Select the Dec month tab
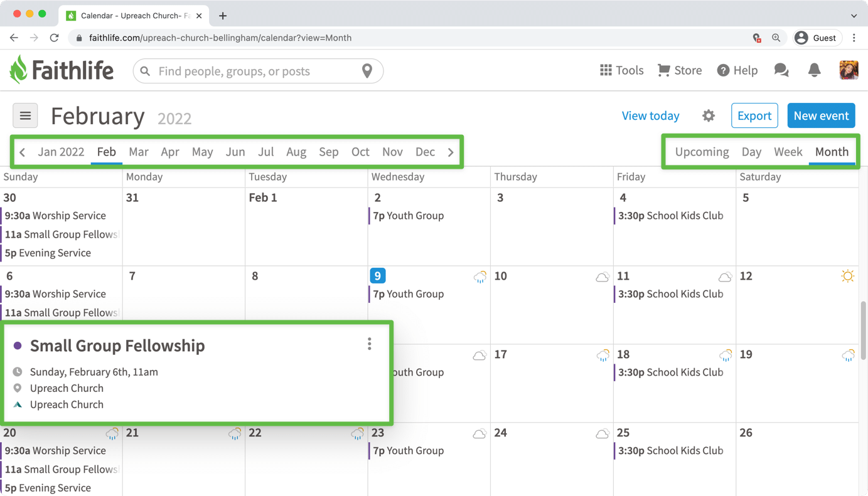868x496 pixels. 425,152
